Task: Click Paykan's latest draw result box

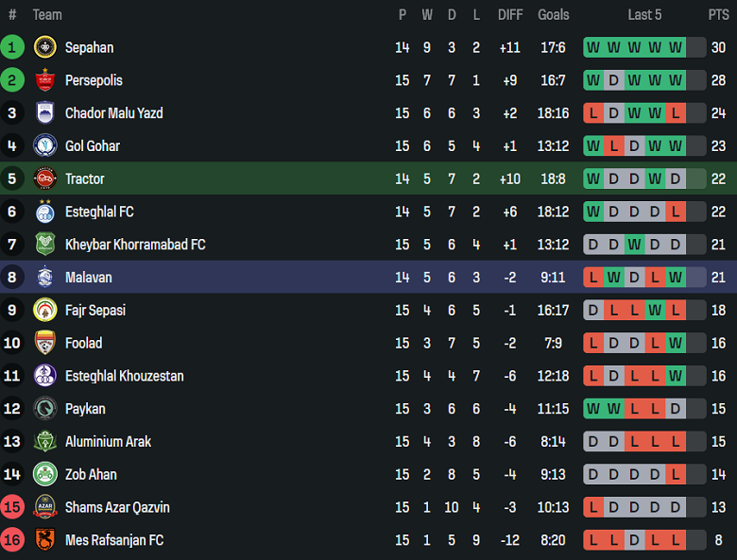Action: pos(676,409)
